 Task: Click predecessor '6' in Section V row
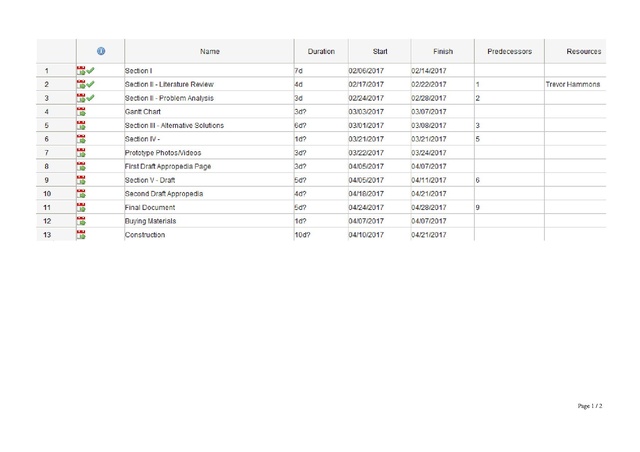[478, 180]
